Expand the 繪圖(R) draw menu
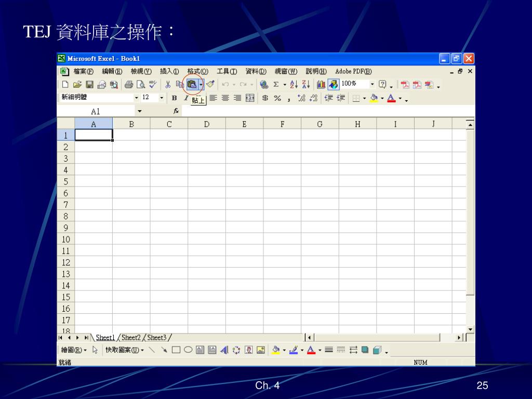 click(74, 350)
